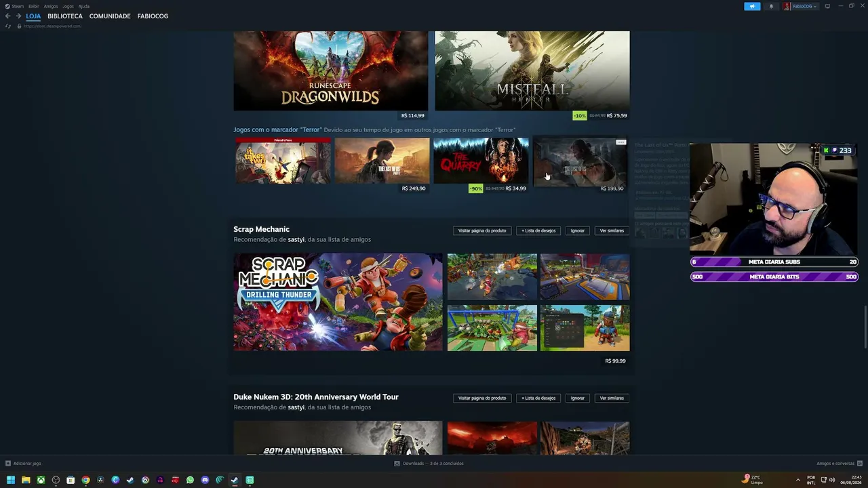Open File Explorer from the taskbar

point(26,480)
